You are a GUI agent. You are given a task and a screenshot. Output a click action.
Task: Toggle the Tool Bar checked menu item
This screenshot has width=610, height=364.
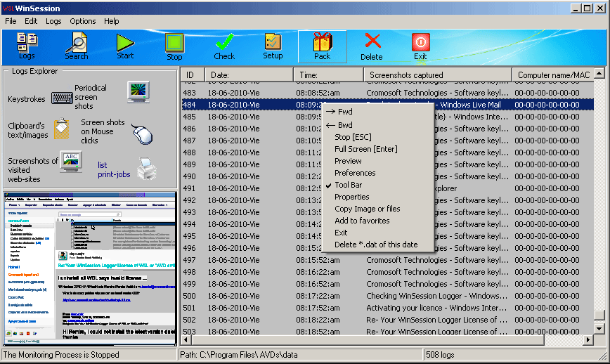coord(349,185)
